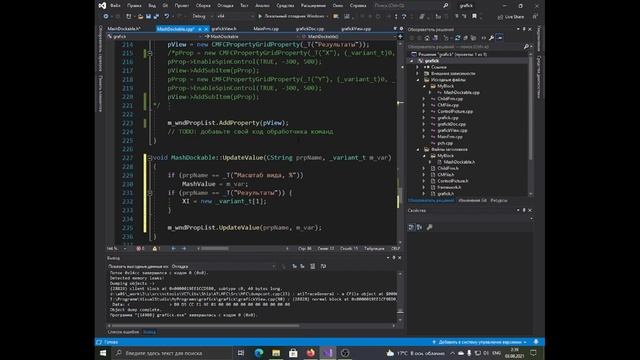Toggle word wrap in Output panel
Image resolution: width=640 pixels, height=360 pixels.
click(323, 267)
